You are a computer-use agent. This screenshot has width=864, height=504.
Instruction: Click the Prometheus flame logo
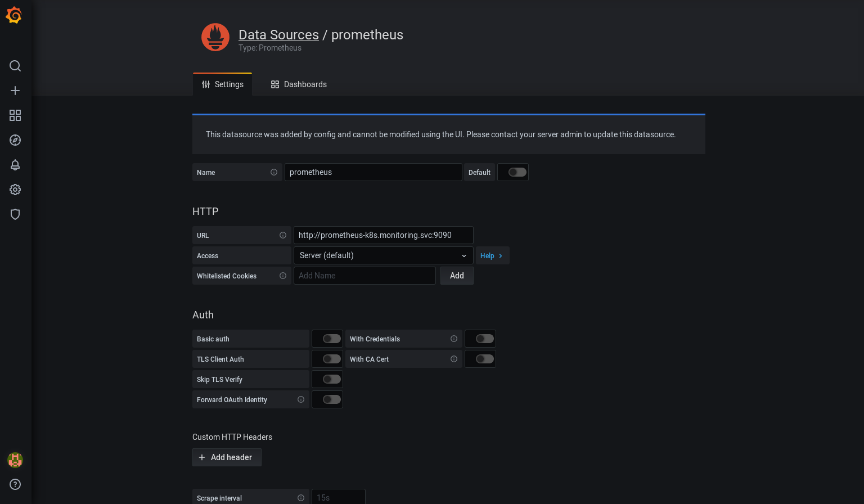point(215,37)
